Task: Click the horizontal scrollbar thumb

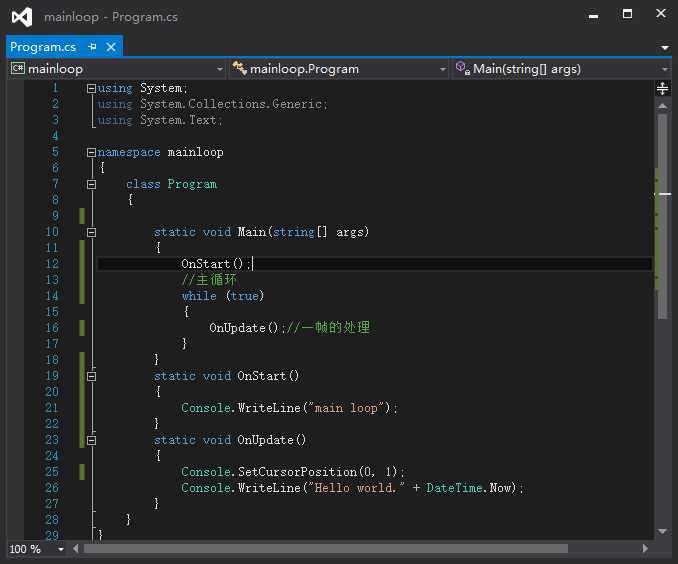Action: pyautogui.click(x=326, y=549)
